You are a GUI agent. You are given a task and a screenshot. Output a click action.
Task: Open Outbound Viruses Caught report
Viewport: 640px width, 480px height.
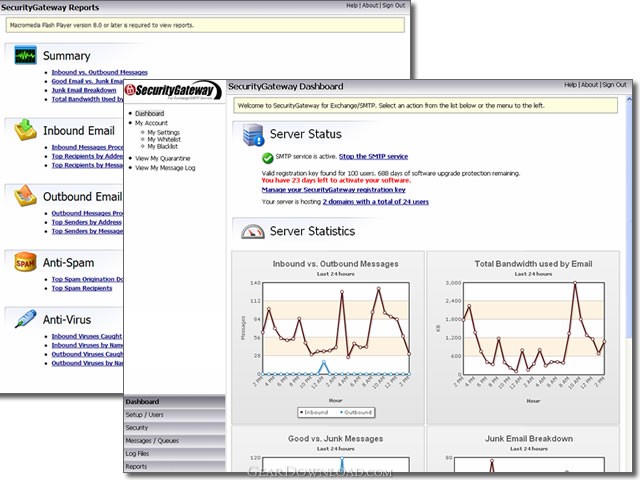87,354
